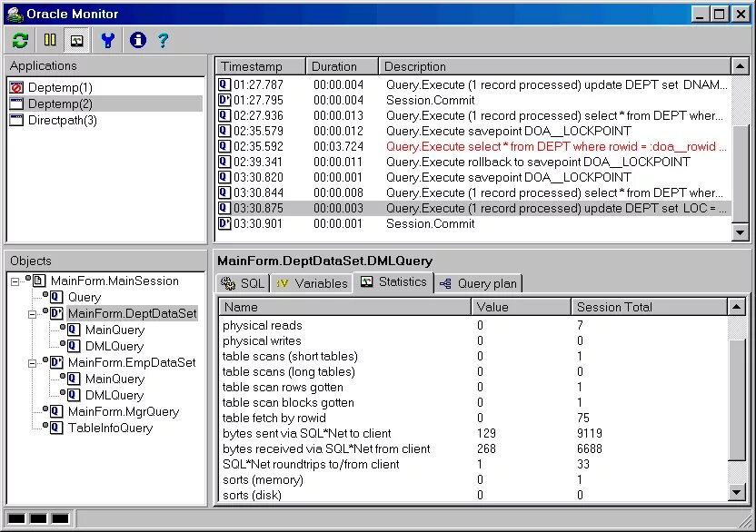Select update DEPT set LOC entry at 03:30.875
Screen dimensions: 756x532
point(473,208)
